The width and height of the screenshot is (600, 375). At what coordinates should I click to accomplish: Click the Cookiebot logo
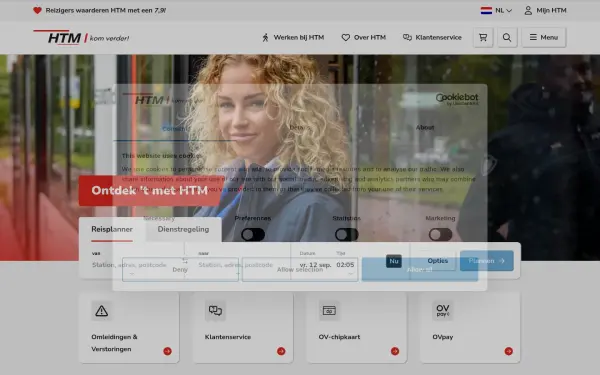[x=457, y=99]
